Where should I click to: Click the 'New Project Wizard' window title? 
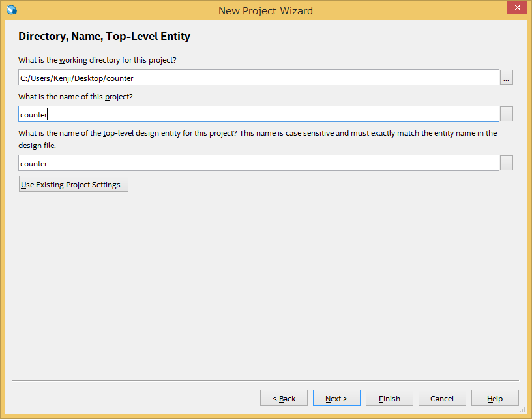coord(265,11)
